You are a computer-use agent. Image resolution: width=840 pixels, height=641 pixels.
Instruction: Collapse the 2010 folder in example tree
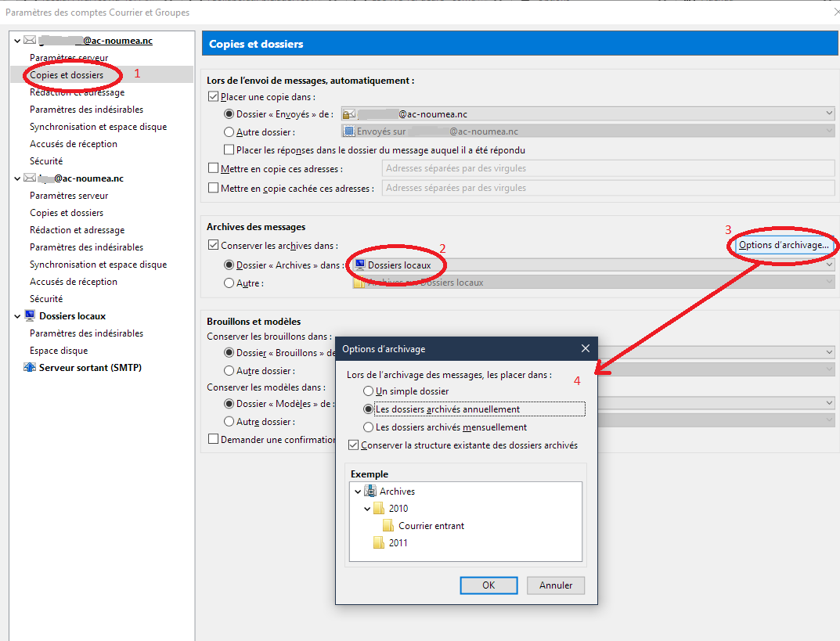[367, 509]
